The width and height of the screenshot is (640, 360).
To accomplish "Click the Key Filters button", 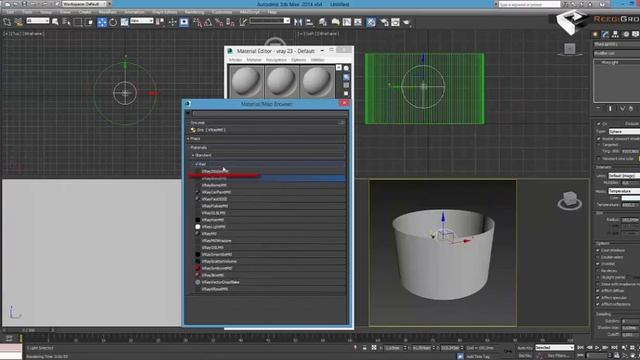I will tap(558, 356).
